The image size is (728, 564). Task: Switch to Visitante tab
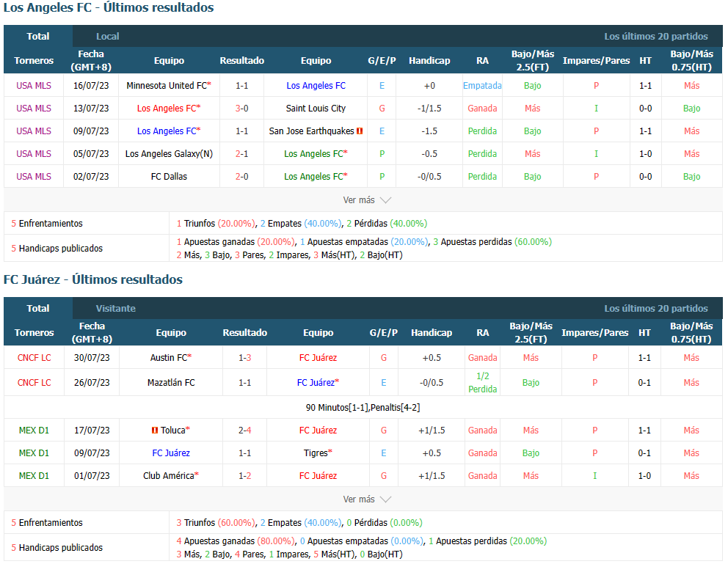click(116, 309)
